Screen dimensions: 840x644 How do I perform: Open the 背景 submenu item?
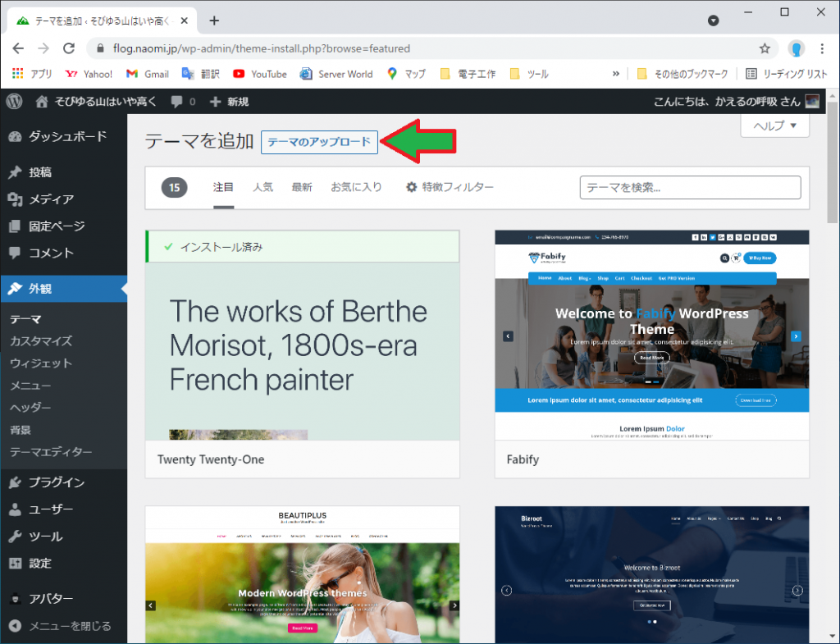tap(21, 430)
